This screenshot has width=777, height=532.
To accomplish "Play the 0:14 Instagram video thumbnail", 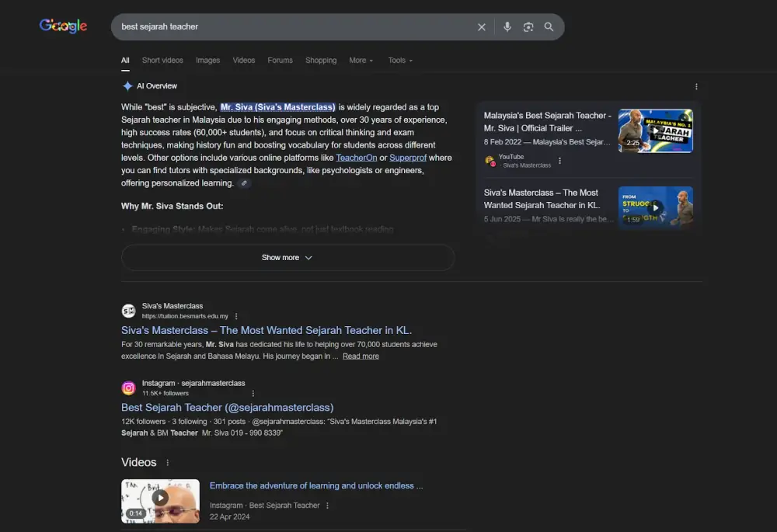I will point(161,501).
